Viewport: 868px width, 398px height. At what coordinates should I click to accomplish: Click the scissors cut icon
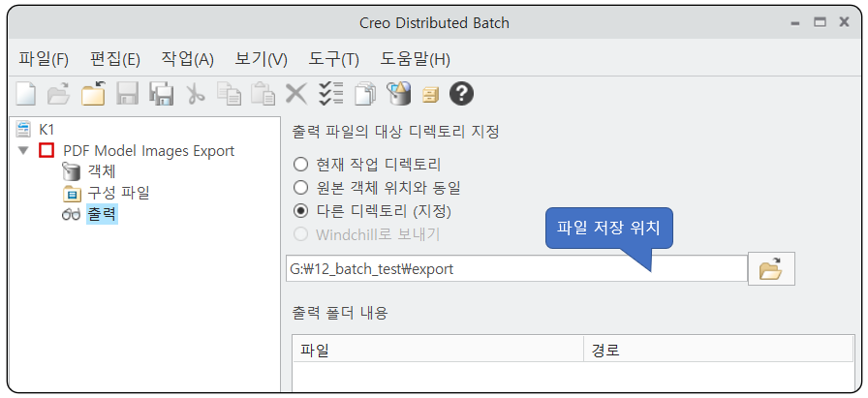[195, 94]
